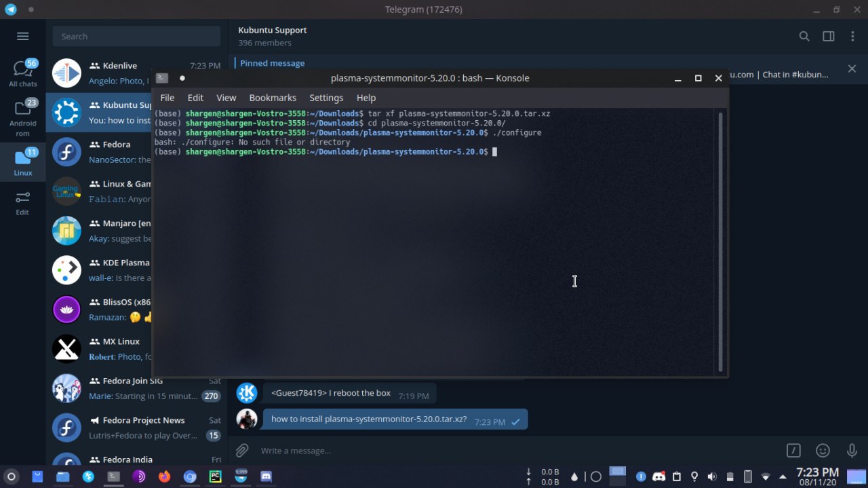Open the clock and calendar
This screenshot has height=488, width=868.
click(x=817, y=476)
